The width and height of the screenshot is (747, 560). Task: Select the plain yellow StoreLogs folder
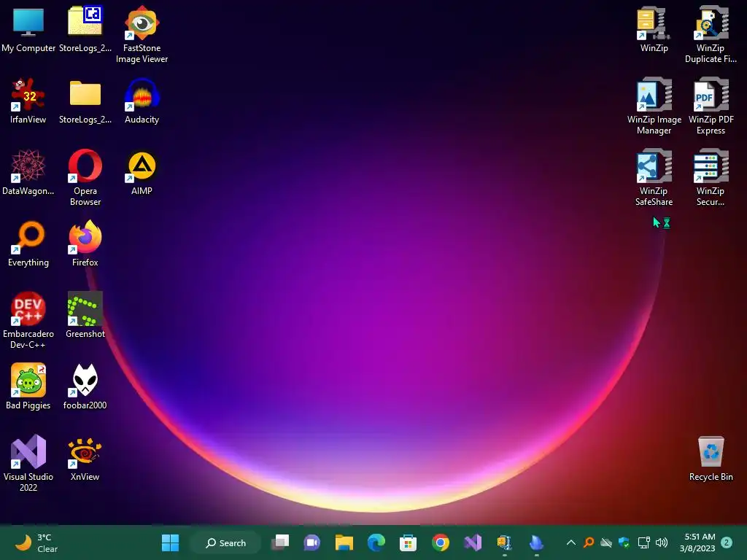click(x=85, y=101)
